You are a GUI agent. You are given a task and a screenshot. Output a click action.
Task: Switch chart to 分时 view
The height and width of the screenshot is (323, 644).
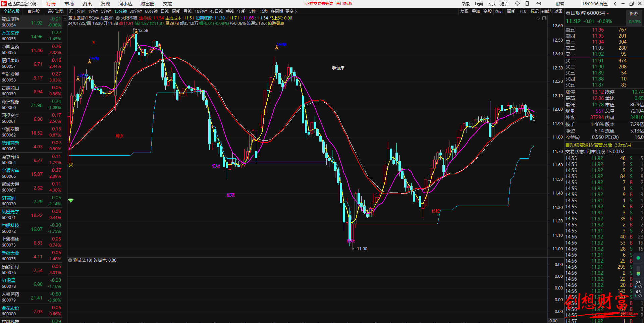81,11
